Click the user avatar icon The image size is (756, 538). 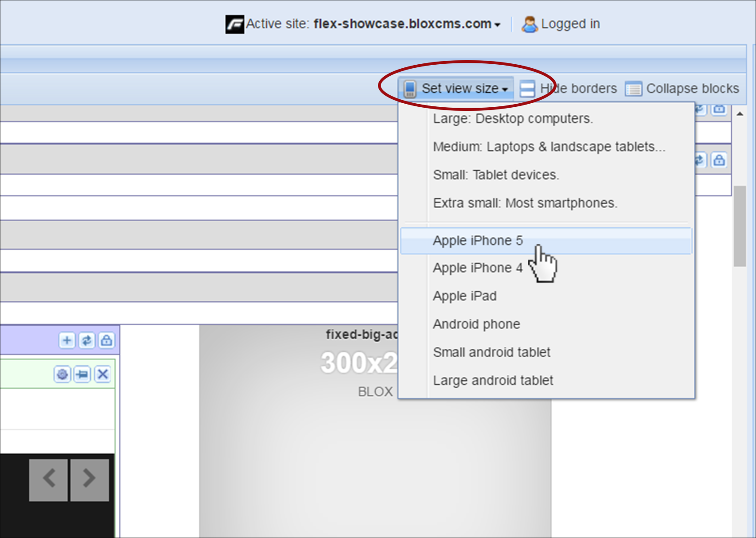529,24
